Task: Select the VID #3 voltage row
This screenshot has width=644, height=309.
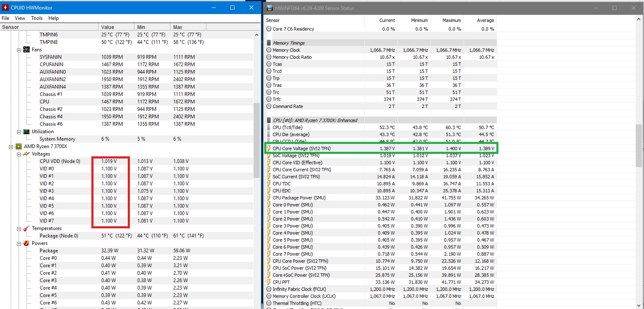Action: [x=127, y=191]
